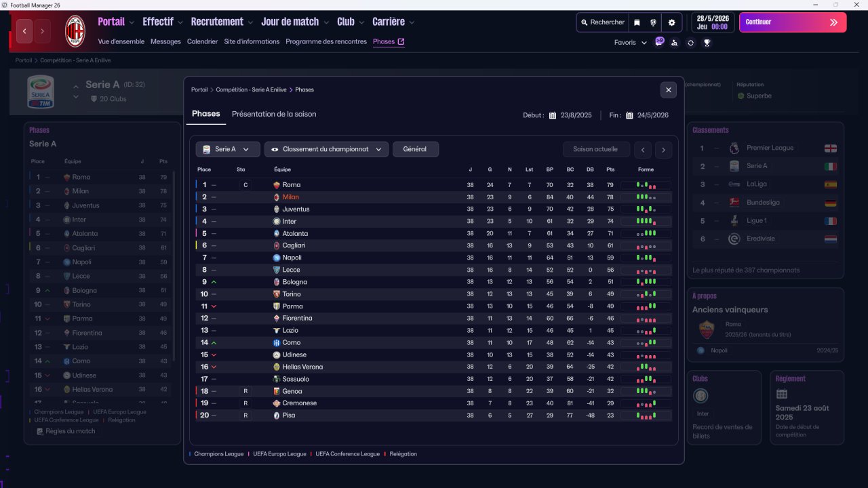The image size is (868, 488).
Task: Click the circular refresh shortcut icon
Action: (690, 43)
